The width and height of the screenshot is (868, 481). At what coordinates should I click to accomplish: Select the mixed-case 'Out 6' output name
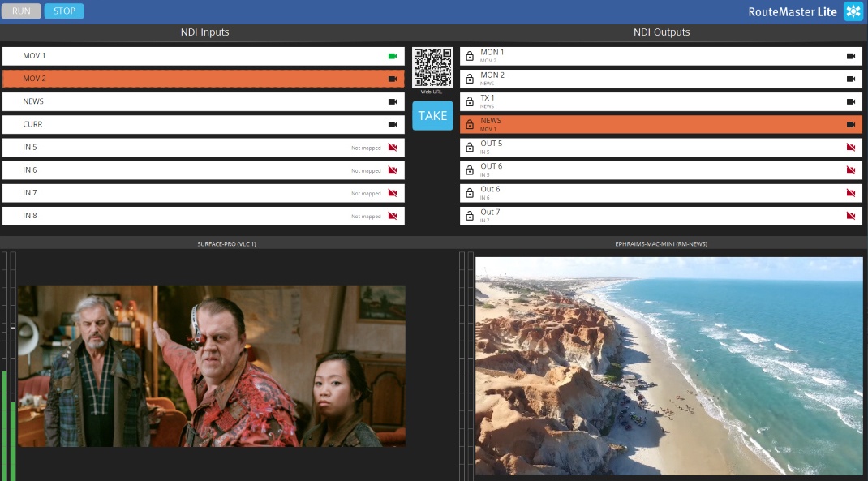click(x=490, y=189)
